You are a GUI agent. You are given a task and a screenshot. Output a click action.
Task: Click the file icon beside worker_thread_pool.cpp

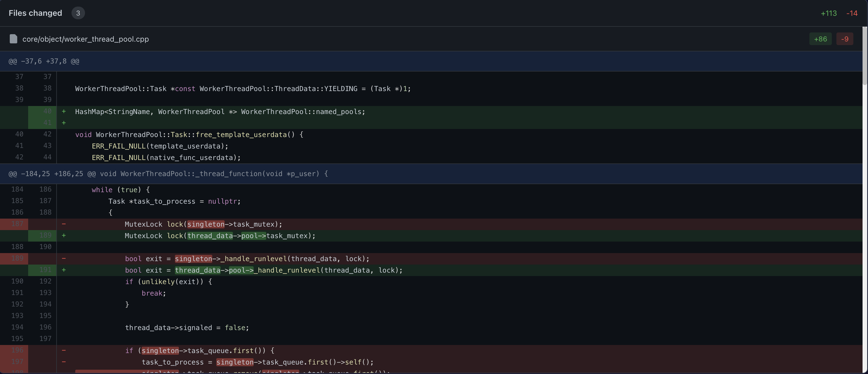[13, 39]
